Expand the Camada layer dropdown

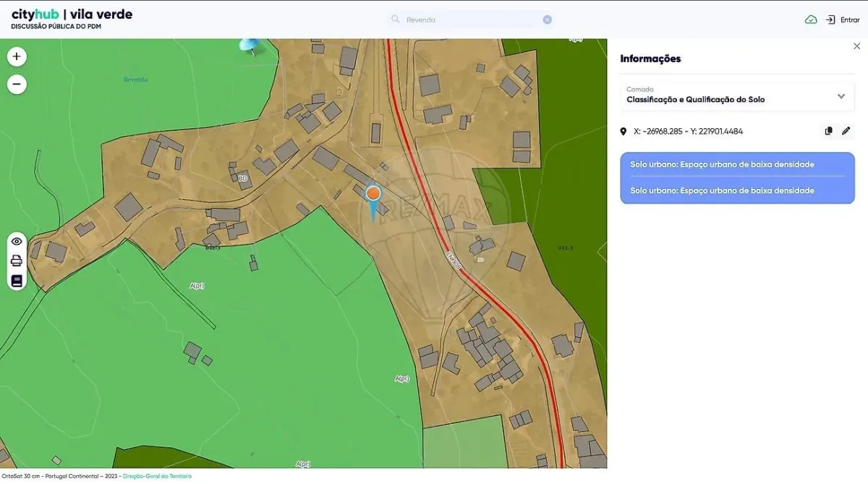[x=737, y=95]
